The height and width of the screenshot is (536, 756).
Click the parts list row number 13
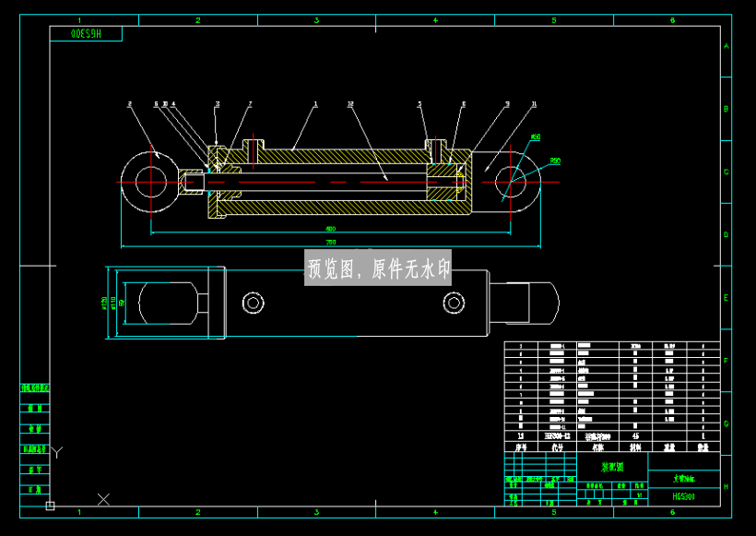point(521,435)
